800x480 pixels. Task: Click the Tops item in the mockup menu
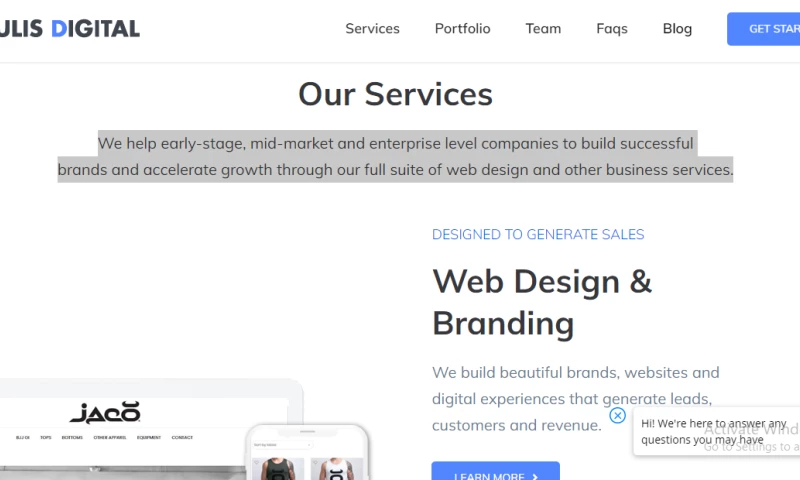(46, 437)
